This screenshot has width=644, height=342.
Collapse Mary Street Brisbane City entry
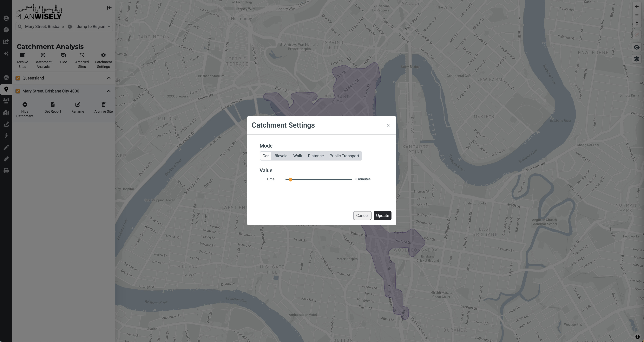(x=109, y=91)
